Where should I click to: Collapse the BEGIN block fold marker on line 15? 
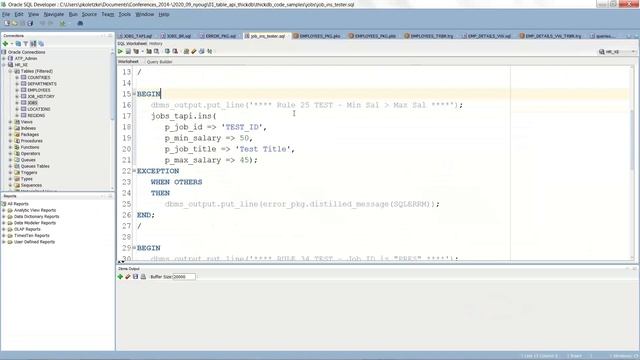tap(134, 94)
